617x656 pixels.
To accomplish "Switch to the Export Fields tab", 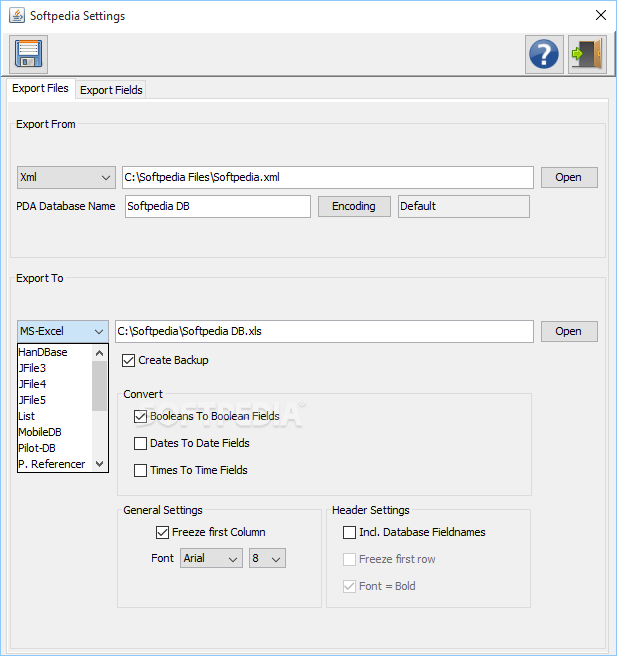I will click(111, 90).
